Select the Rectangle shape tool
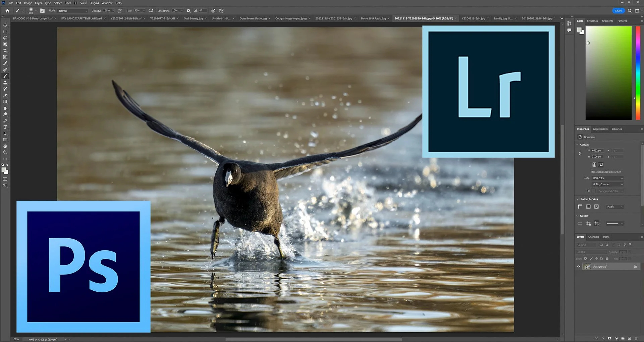The image size is (644, 342). pos(5,140)
